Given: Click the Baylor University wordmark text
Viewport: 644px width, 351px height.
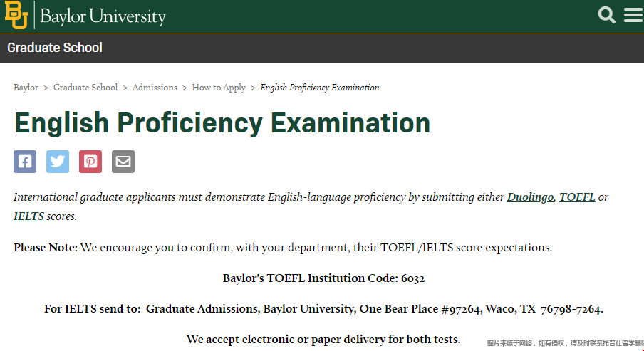Looking at the screenshot, I should click(x=103, y=16).
